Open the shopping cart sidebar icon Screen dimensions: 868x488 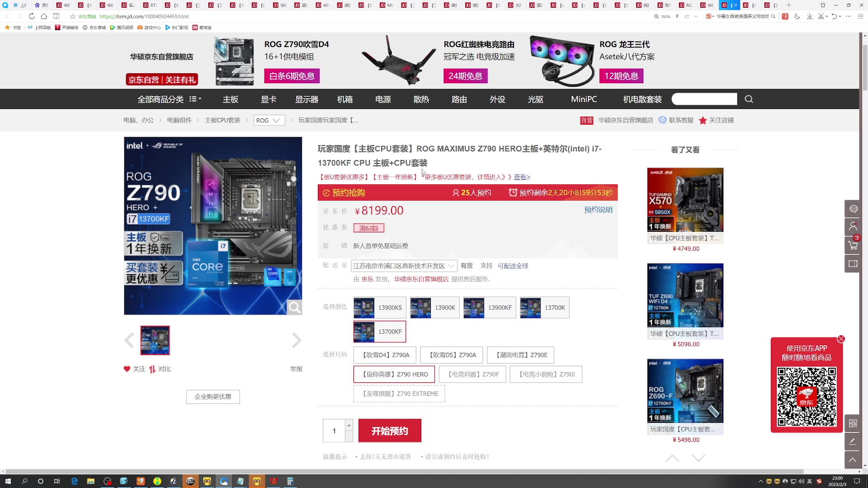pyautogui.click(x=853, y=245)
